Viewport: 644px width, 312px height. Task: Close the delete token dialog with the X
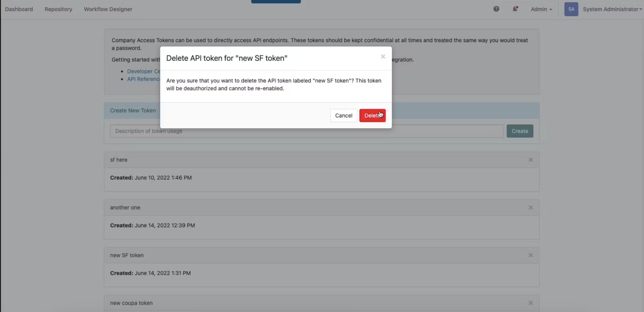383,57
